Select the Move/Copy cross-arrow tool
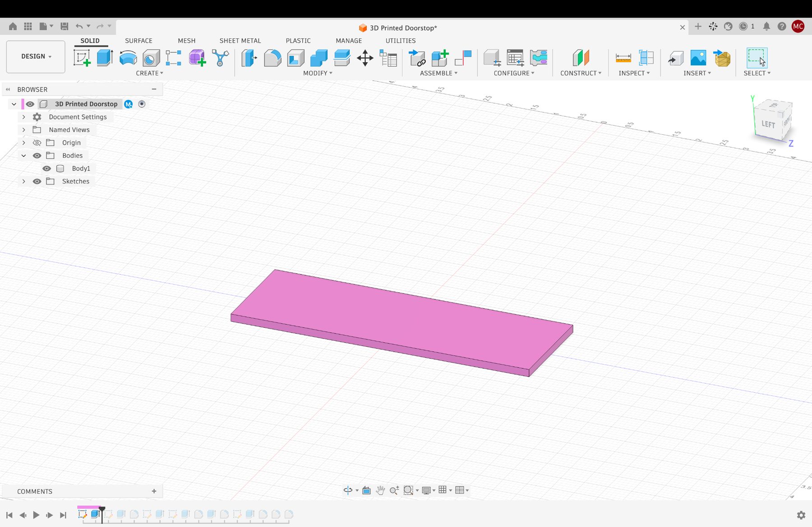 pos(365,58)
